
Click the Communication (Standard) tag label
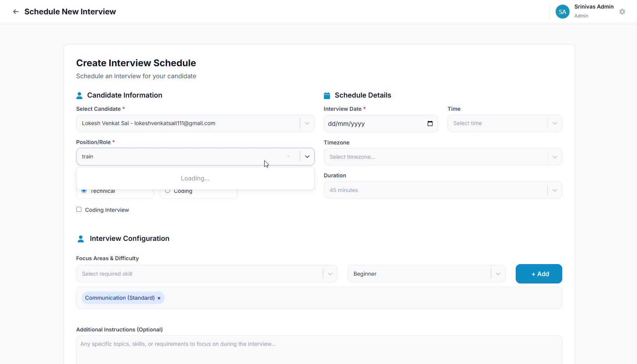[120, 298]
